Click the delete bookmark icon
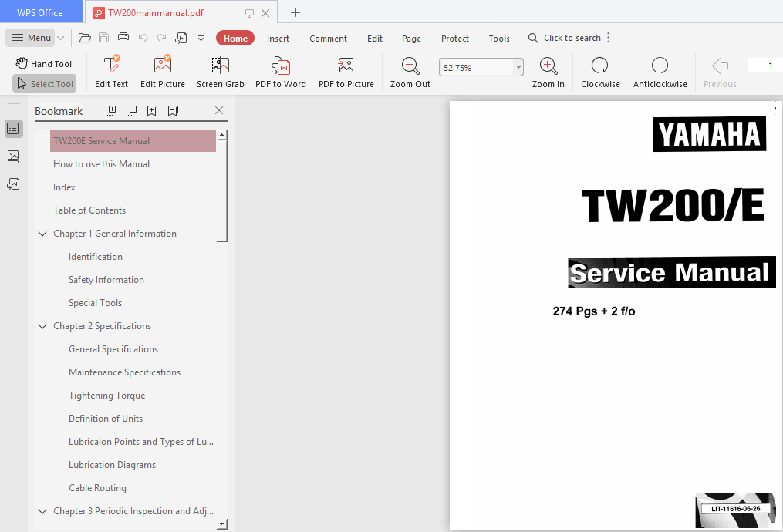Viewport: 783px width, 532px height. pyautogui.click(x=174, y=110)
